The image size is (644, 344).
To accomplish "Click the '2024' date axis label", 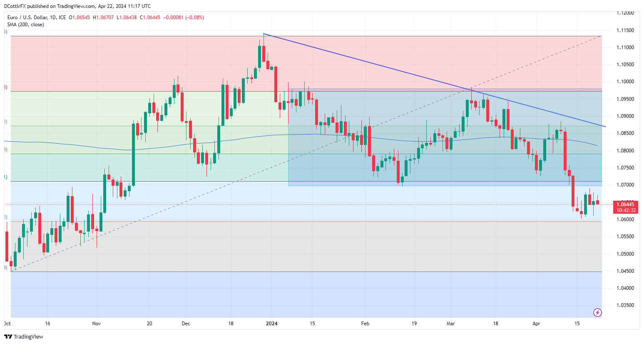I will [272, 324].
